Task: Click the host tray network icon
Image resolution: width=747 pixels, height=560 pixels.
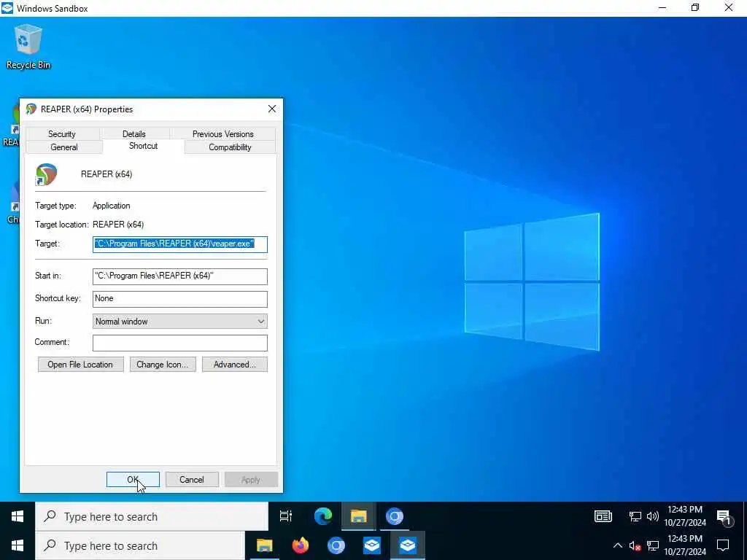Action: (x=653, y=545)
